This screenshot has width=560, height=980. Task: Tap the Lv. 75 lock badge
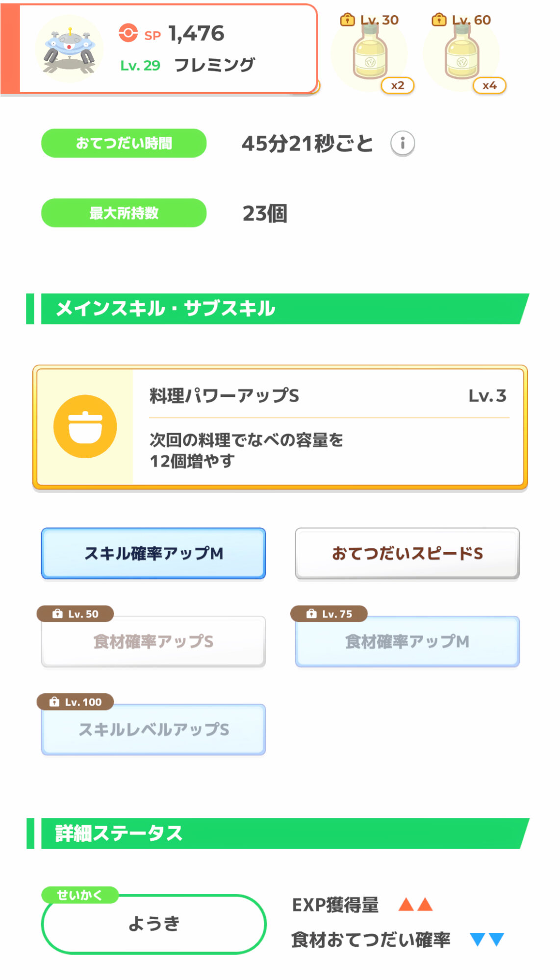click(x=329, y=614)
